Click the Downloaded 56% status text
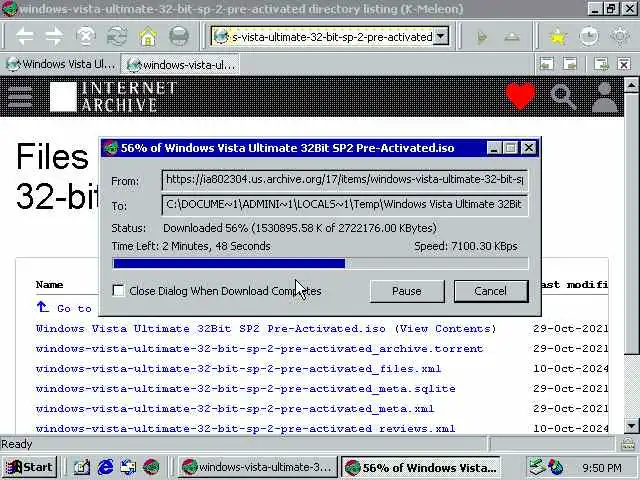Image resolution: width=640 pixels, height=480 pixels. coord(300,228)
